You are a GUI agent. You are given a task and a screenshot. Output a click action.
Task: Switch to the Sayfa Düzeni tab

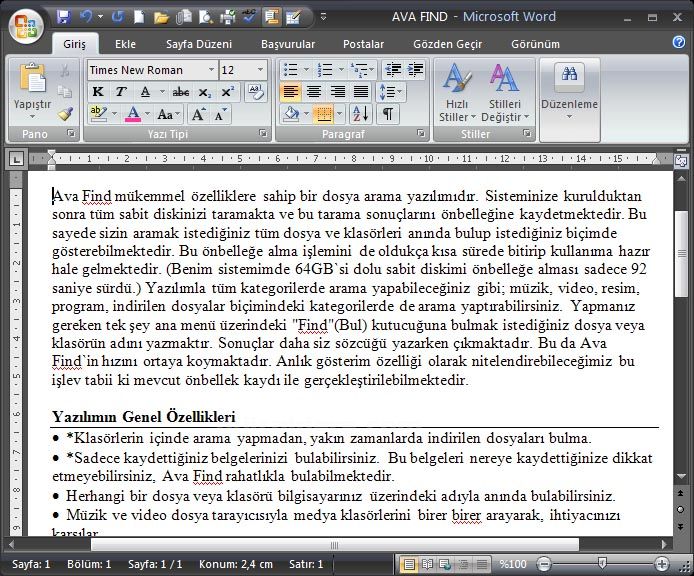pos(199,44)
